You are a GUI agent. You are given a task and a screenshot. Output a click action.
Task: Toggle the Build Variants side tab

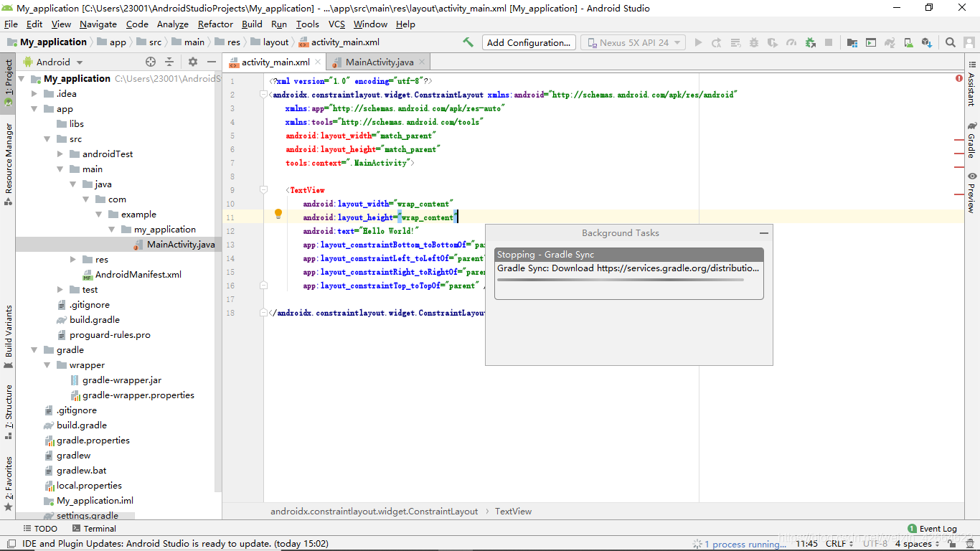coord(8,336)
